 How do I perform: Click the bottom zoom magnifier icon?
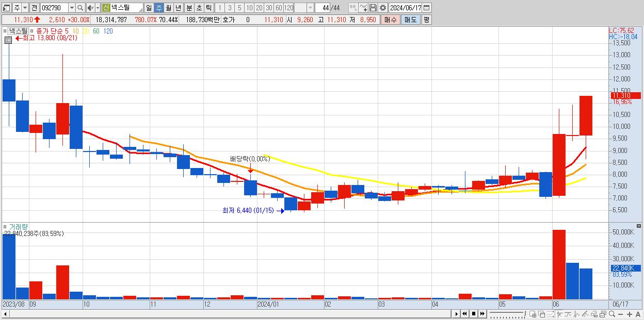612,314
